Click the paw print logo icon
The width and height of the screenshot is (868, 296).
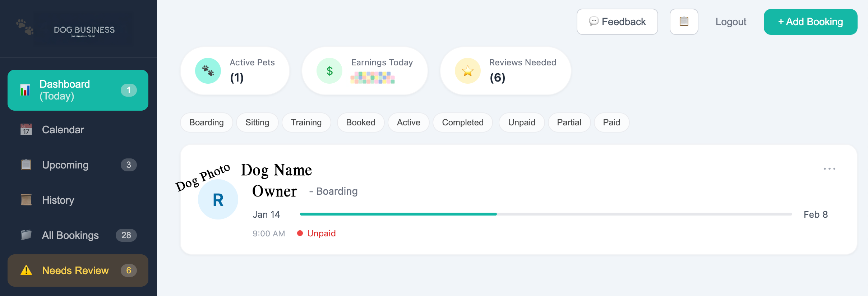(x=25, y=27)
